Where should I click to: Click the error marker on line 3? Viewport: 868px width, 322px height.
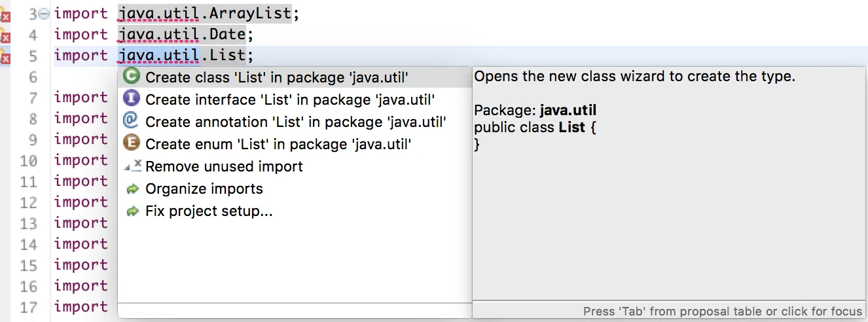[5, 16]
